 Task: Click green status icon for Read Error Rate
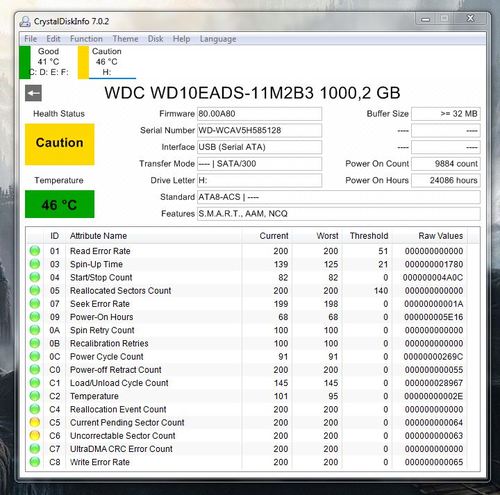point(35,251)
